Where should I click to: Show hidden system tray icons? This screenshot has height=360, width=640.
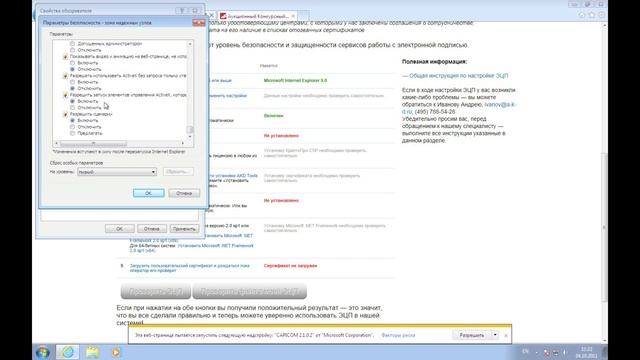tap(536, 352)
